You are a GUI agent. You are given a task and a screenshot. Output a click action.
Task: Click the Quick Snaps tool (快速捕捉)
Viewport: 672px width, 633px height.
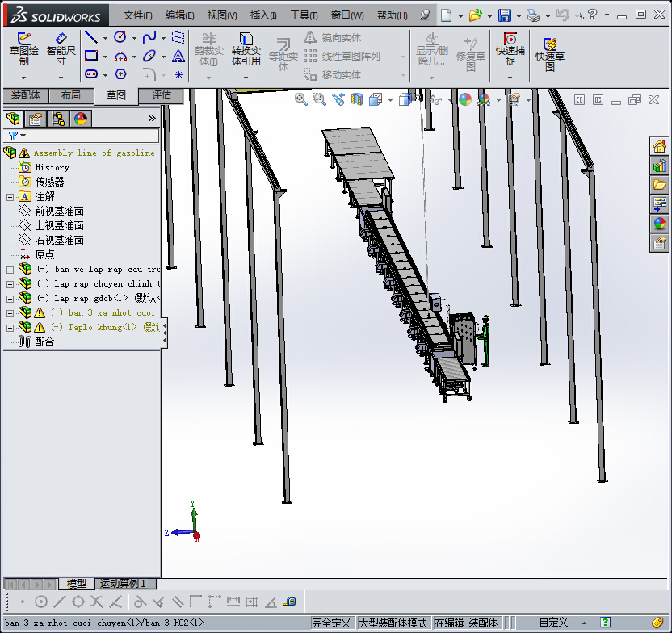510,49
